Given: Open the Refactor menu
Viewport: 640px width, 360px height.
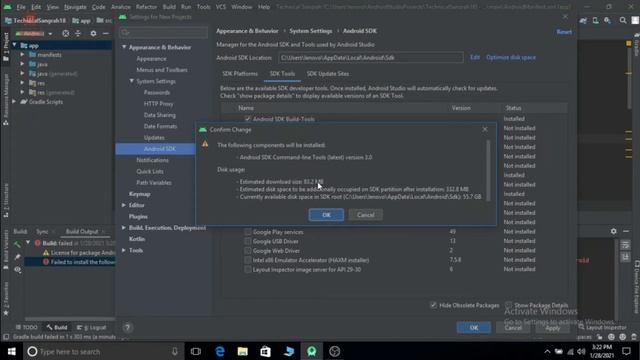Looking at the screenshot, I should click(x=146, y=7).
